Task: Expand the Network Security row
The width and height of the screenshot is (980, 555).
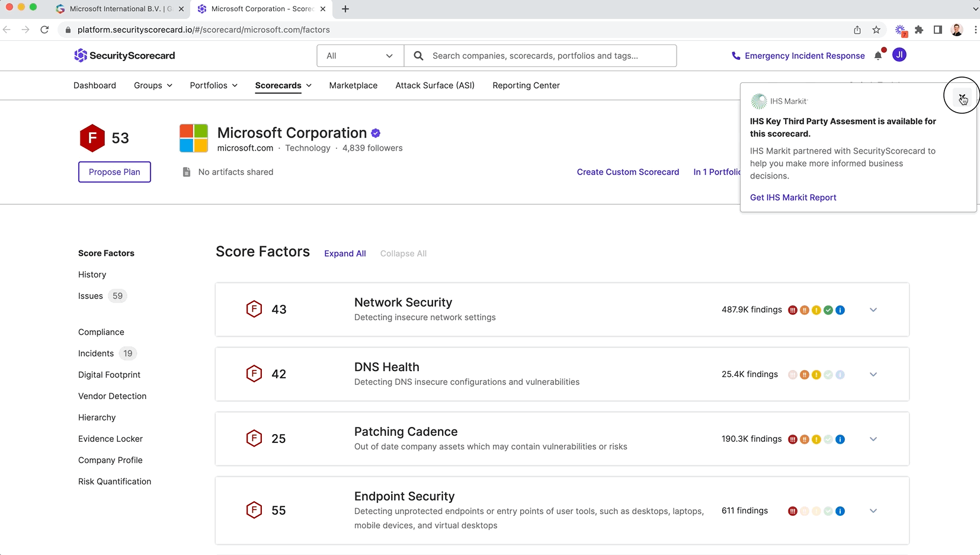Action: click(x=873, y=310)
